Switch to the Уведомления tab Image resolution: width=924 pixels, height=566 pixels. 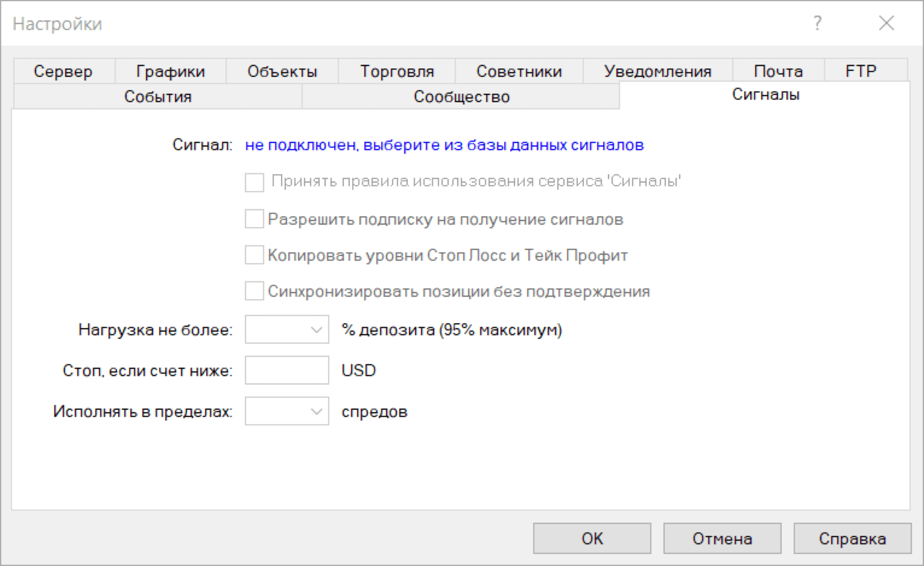point(658,71)
